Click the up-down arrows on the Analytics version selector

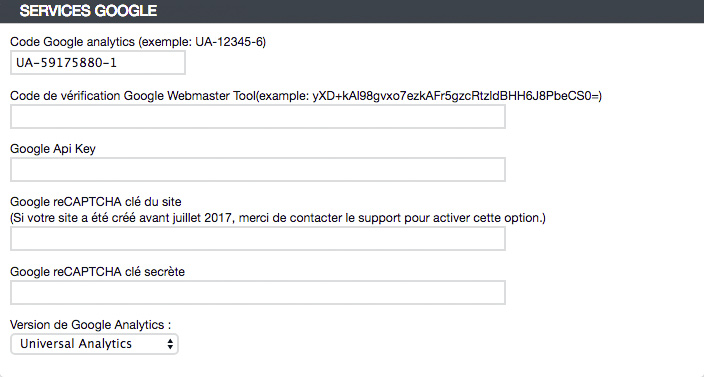(170, 344)
